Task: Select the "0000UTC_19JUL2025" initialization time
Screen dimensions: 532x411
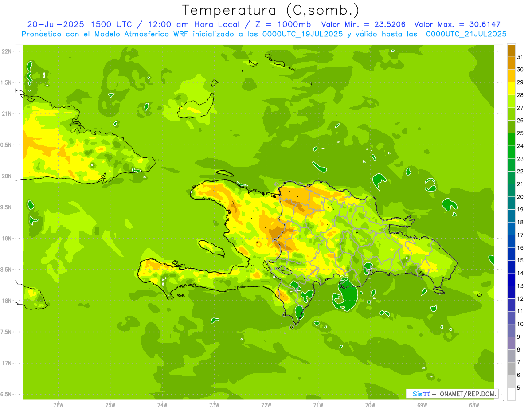Action: pos(303,34)
